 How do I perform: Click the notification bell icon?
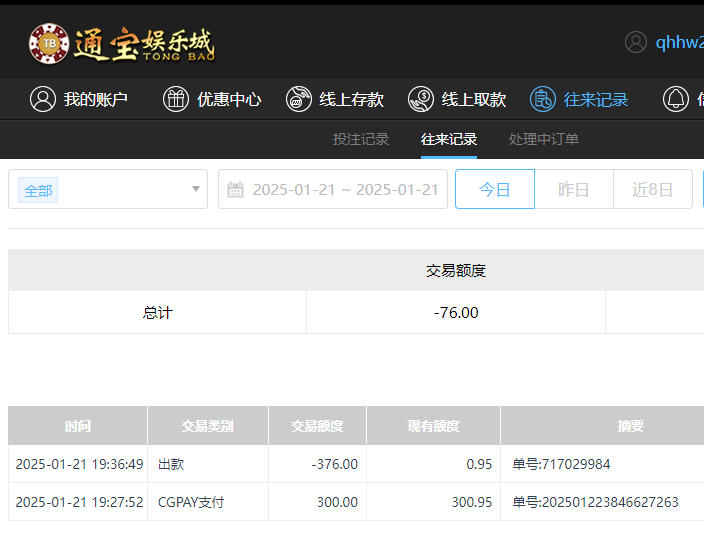[x=676, y=99]
